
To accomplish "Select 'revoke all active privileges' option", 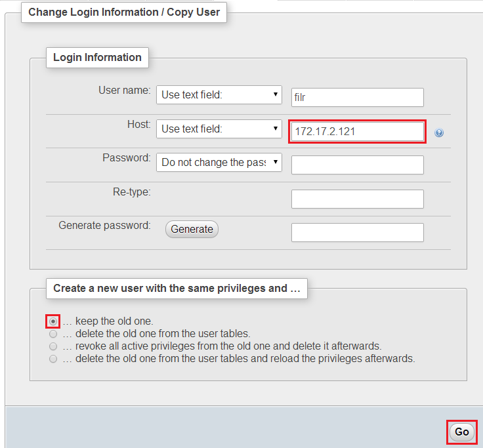I will click(53, 346).
